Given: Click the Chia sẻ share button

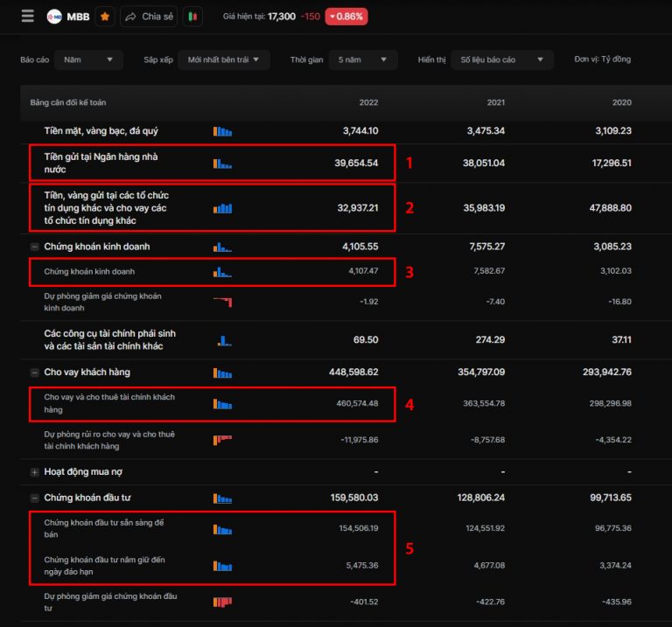Looking at the screenshot, I should pos(148,17).
